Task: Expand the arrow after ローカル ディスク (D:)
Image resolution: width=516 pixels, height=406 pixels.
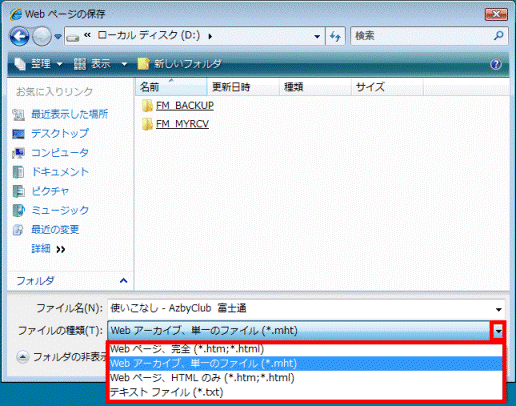Action: 210,36
